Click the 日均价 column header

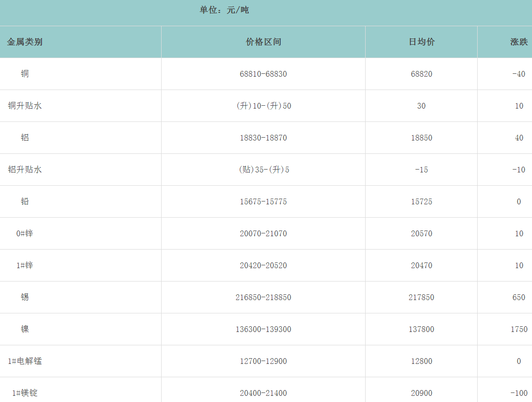(421, 42)
